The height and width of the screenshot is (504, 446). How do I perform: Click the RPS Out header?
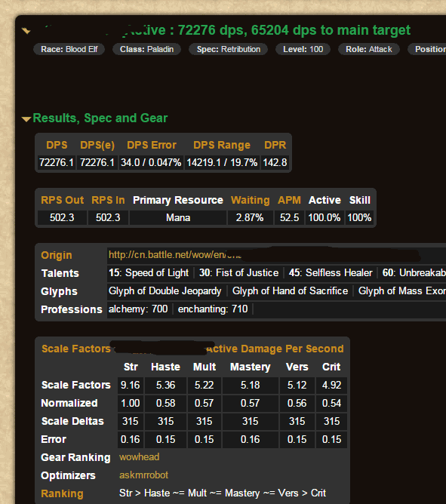click(63, 200)
